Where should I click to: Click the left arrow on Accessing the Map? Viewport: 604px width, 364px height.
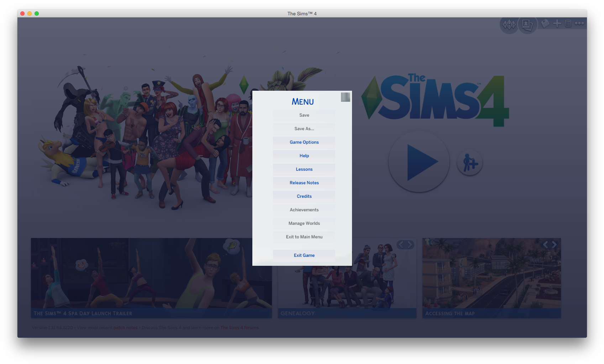pos(545,245)
